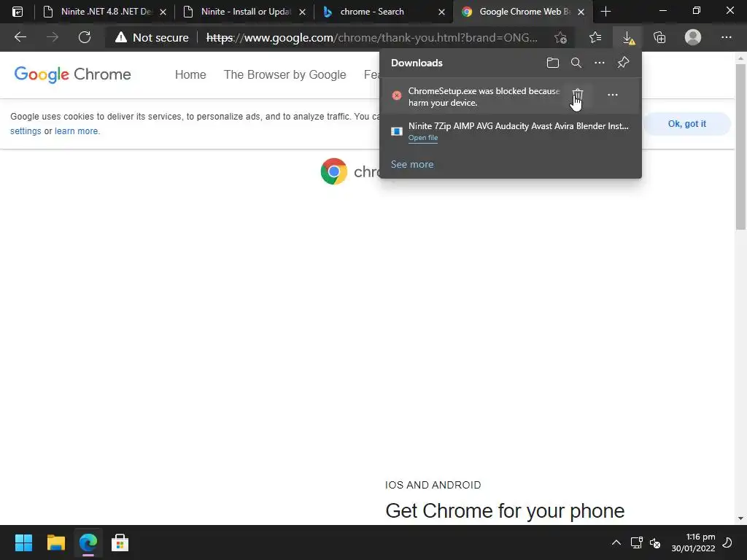Image resolution: width=747 pixels, height=560 pixels.
Task: Open the Collections icon
Action: click(x=659, y=37)
